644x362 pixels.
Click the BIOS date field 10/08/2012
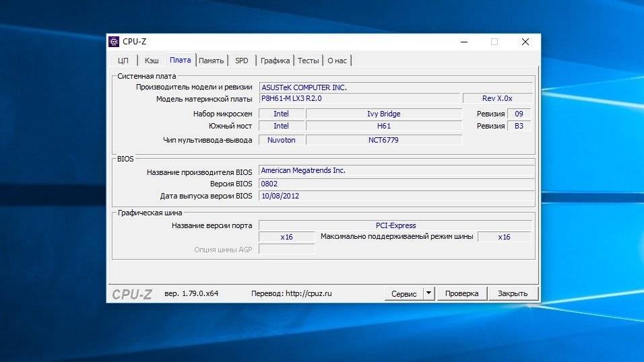(396, 196)
